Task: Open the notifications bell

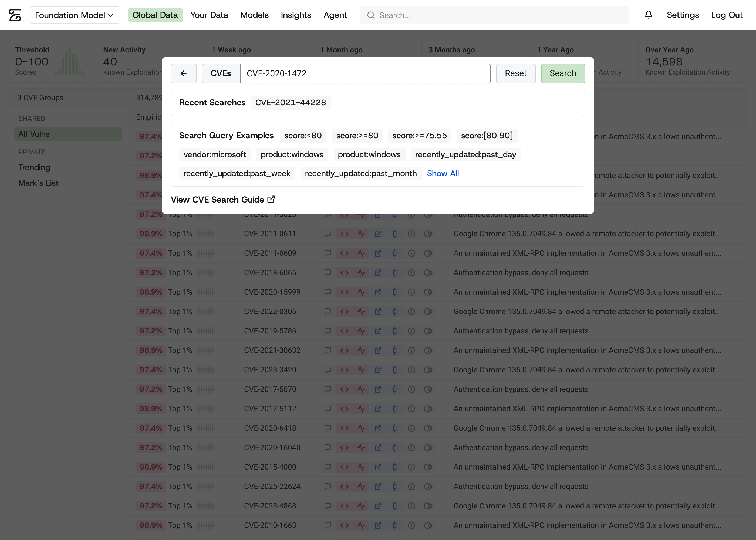Action: 648,15
